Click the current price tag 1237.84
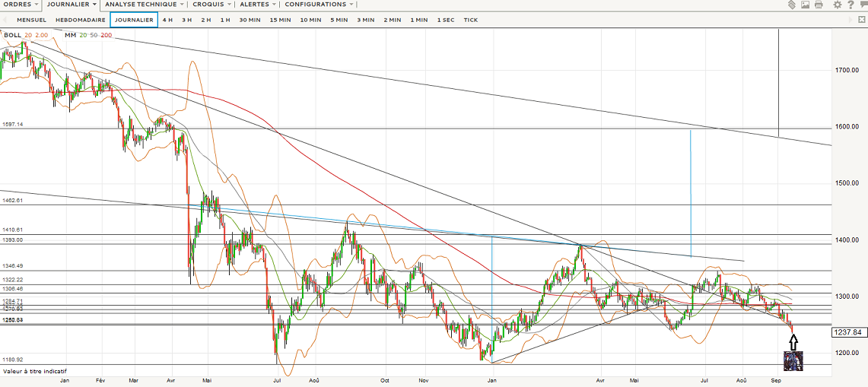 click(848, 332)
